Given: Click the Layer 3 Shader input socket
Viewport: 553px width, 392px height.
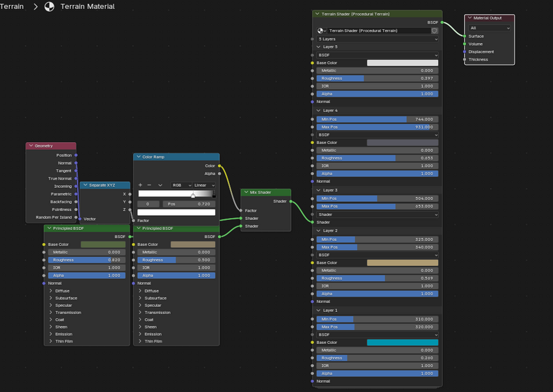Looking at the screenshot, I should pos(313,222).
